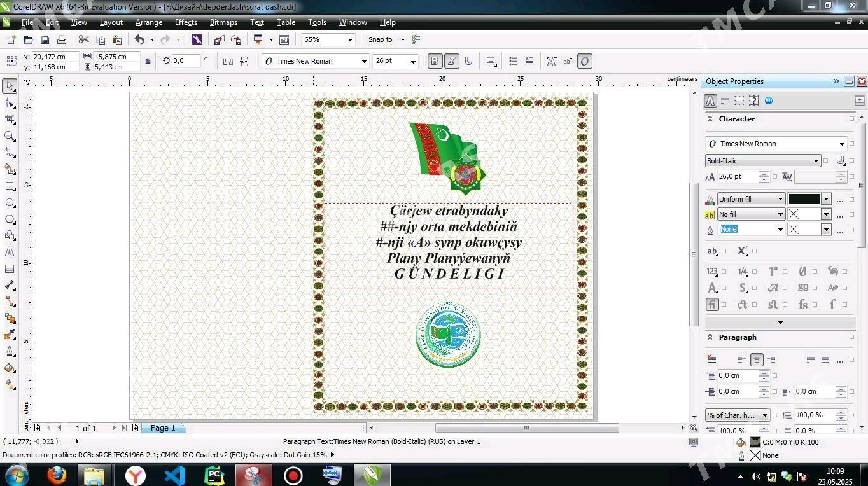Click the Cut scissors icon
The image size is (868, 486).
click(83, 39)
